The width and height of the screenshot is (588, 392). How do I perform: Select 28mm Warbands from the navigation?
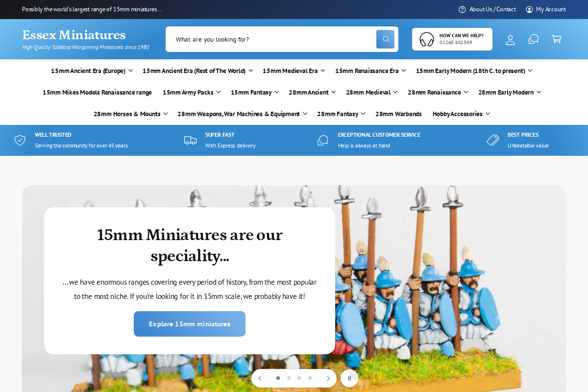[x=398, y=114]
